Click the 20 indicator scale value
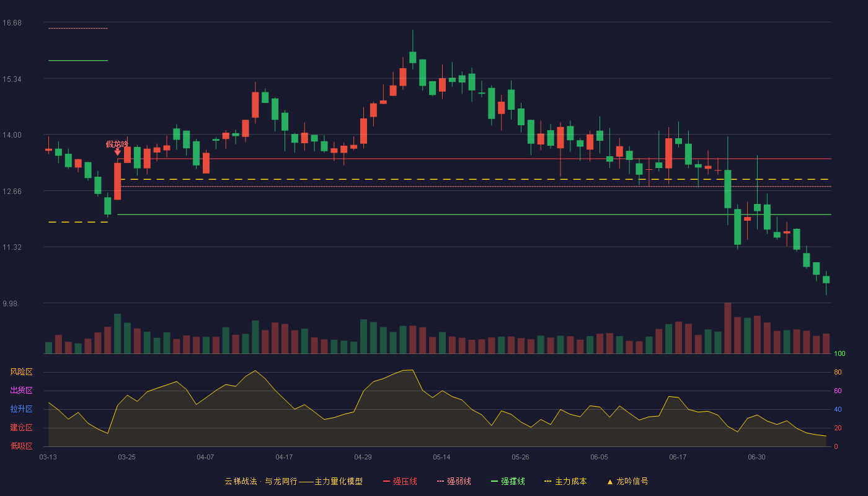The image size is (868, 496). click(838, 428)
